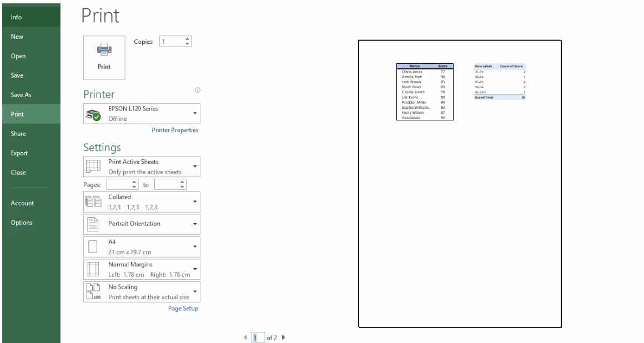Click the Collated pages icon
The image size is (644, 343).
93,201
